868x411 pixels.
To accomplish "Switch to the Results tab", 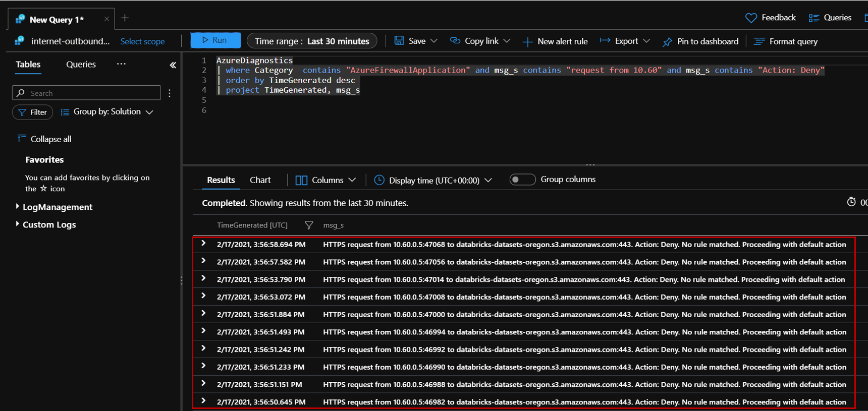I will [221, 180].
